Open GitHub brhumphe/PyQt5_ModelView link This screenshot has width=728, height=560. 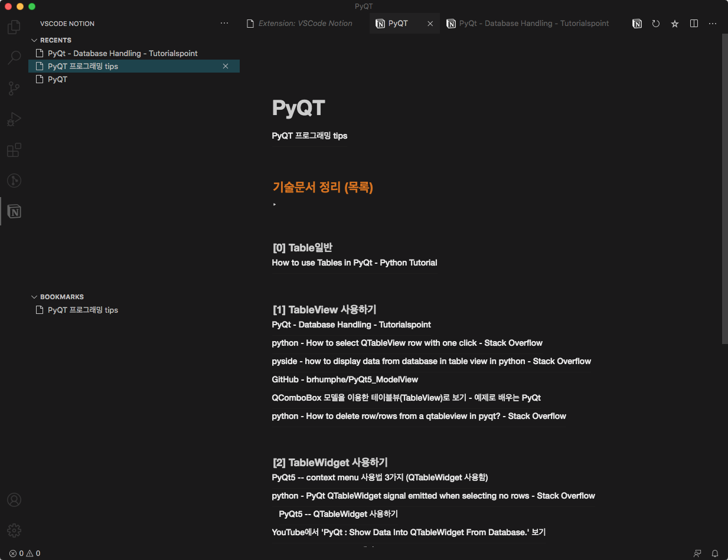click(345, 379)
